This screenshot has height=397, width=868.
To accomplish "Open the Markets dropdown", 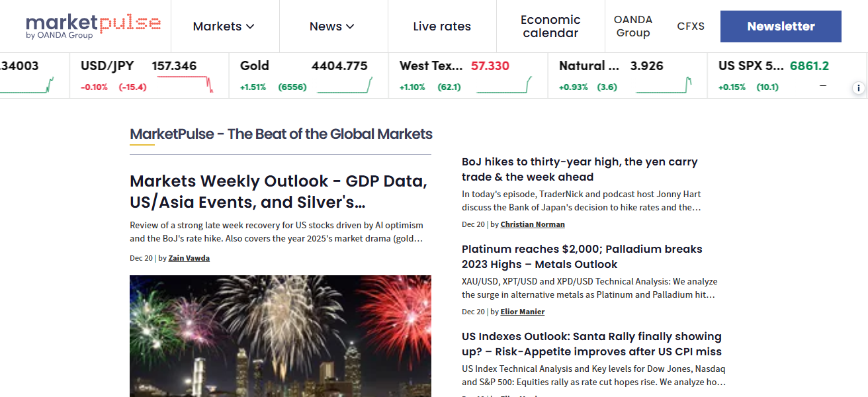I will (224, 26).
